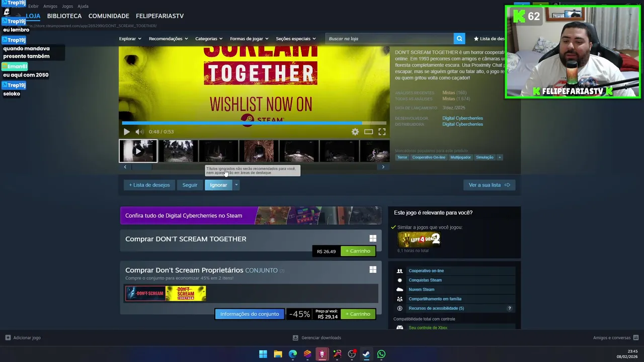The width and height of the screenshot is (644, 362).
Task: Open File Explorer from taskbar
Action: click(x=278, y=354)
